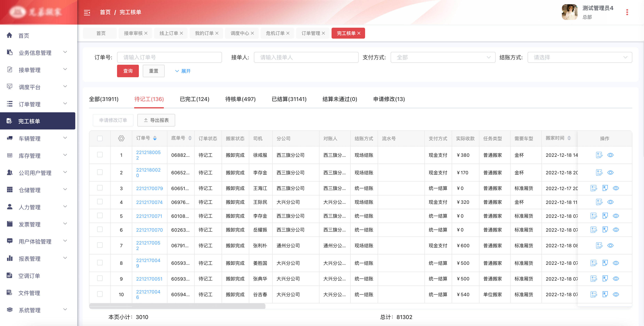Check the row 7 checkbox for 张利朴

(x=100, y=245)
